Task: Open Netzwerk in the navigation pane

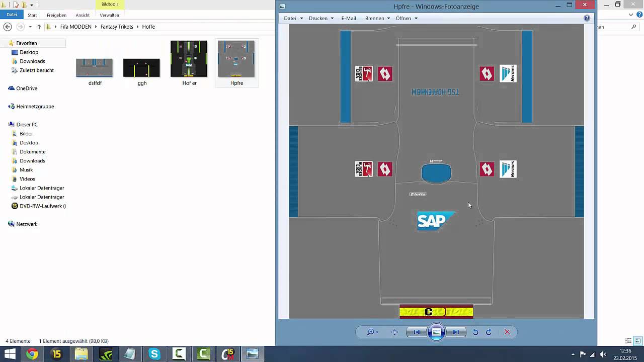Action: pyautogui.click(x=27, y=224)
